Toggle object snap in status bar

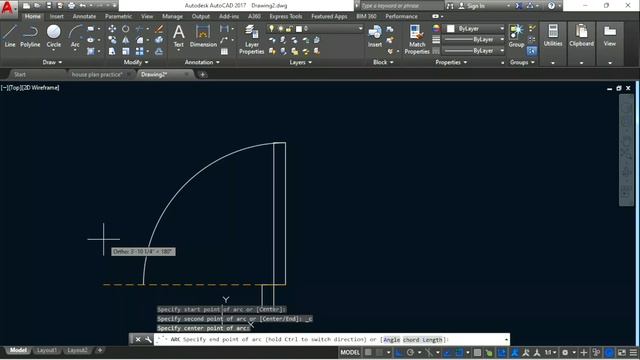click(x=459, y=352)
